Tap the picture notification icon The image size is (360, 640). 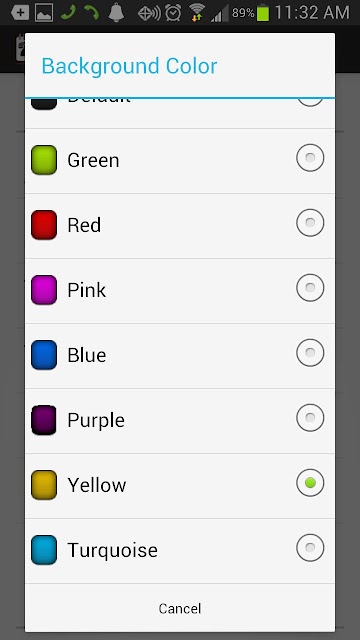click(44, 13)
